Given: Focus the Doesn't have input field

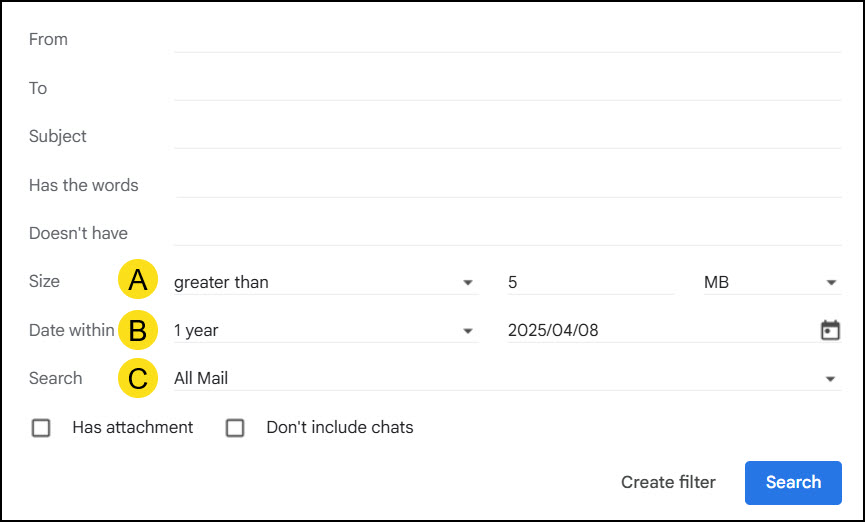Looking at the screenshot, I should 507,233.
